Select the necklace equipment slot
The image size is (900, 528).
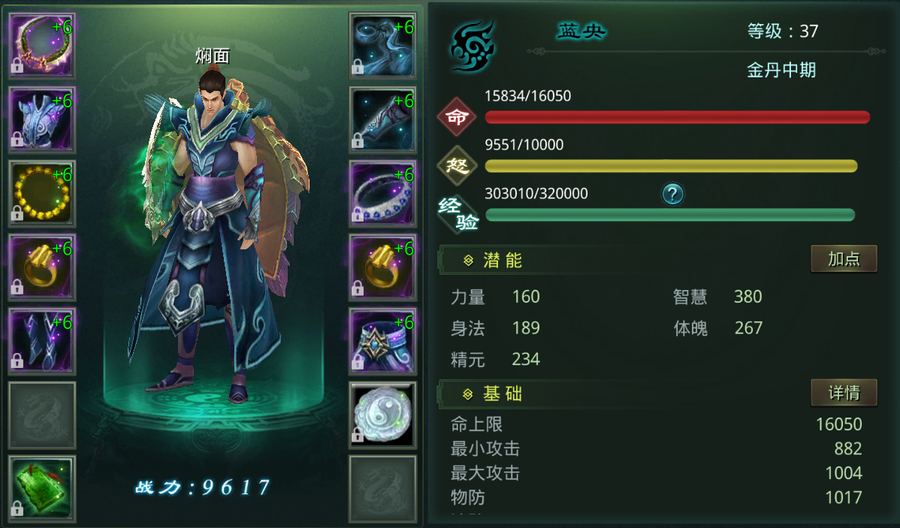point(42,45)
